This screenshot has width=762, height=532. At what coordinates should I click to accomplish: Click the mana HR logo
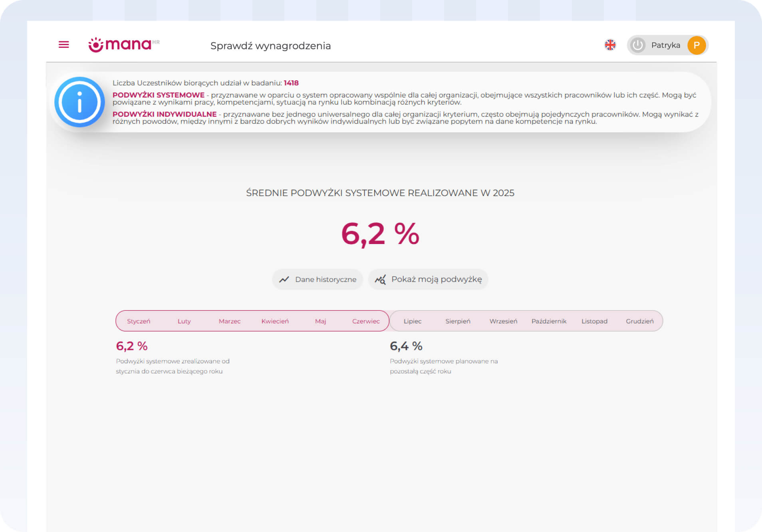click(x=123, y=45)
